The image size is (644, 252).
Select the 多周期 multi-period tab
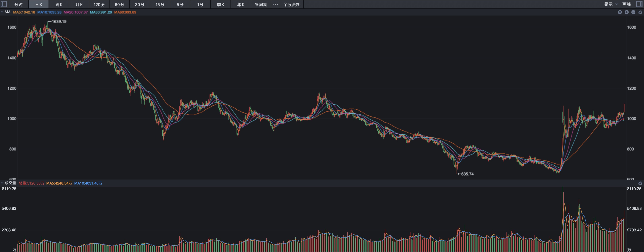[x=261, y=5]
